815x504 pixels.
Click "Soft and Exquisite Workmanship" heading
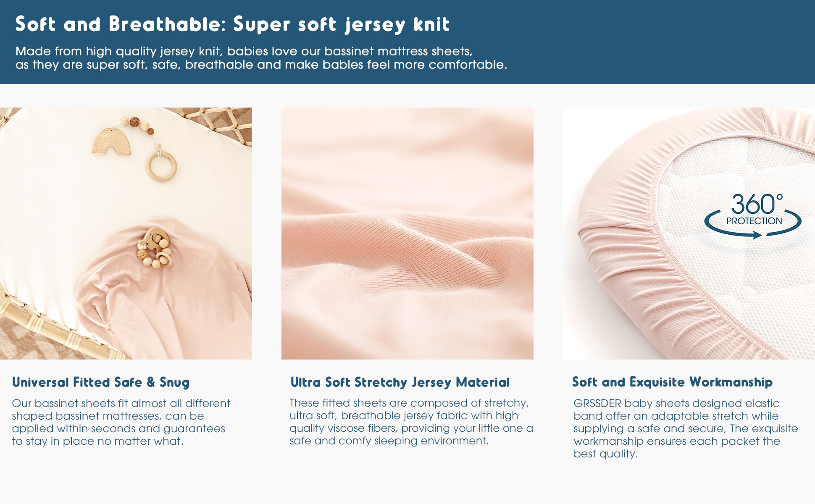[672, 382]
